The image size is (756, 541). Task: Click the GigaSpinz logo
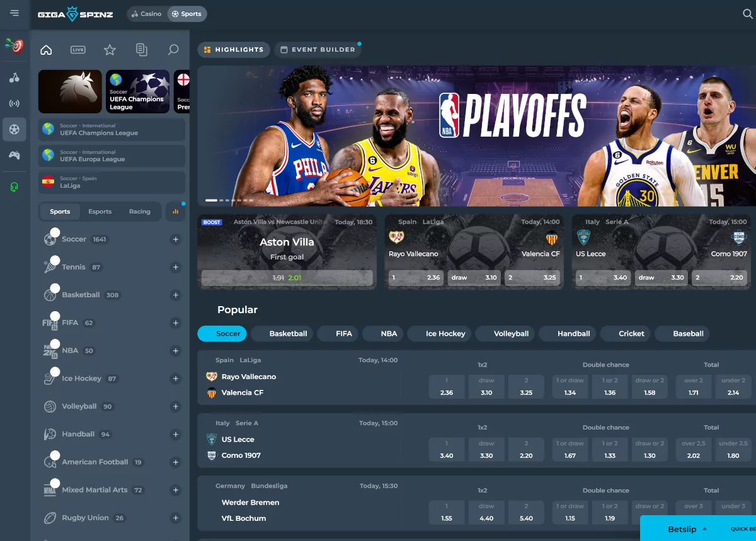pos(76,14)
